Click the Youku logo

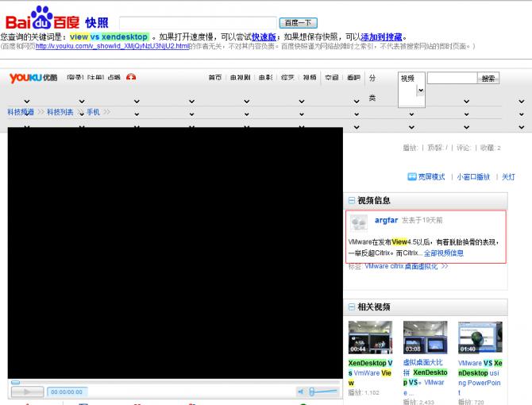33,78
